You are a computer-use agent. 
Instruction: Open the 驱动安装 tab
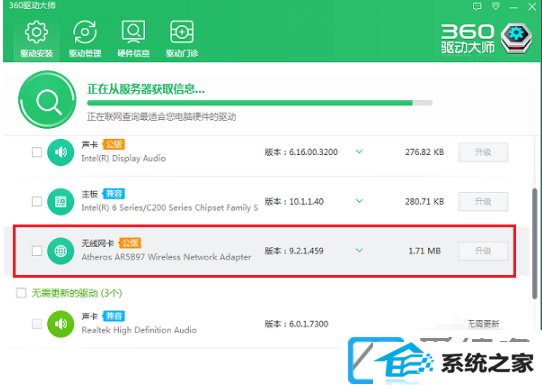coord(36,39)
